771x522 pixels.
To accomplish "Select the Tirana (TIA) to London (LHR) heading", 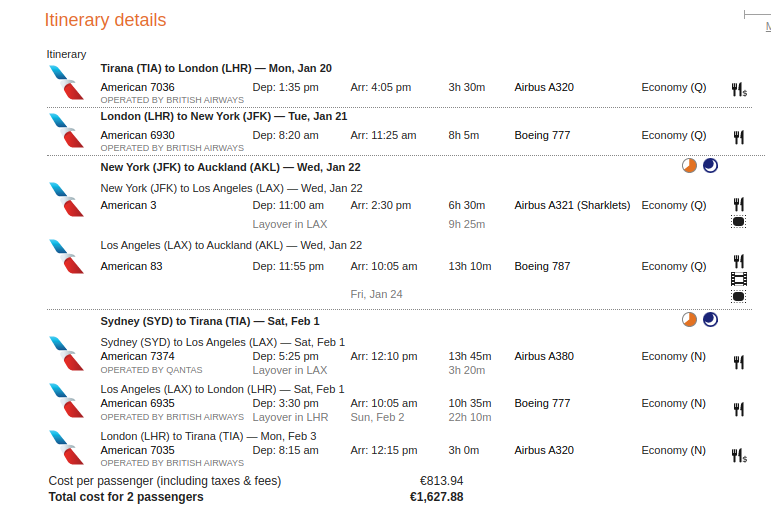I will (216, 68).
